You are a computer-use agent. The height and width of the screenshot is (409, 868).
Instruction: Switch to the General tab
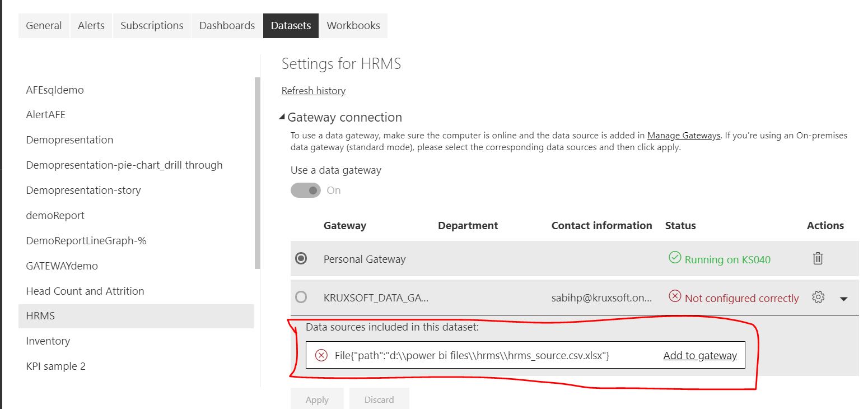click(44, 26)
